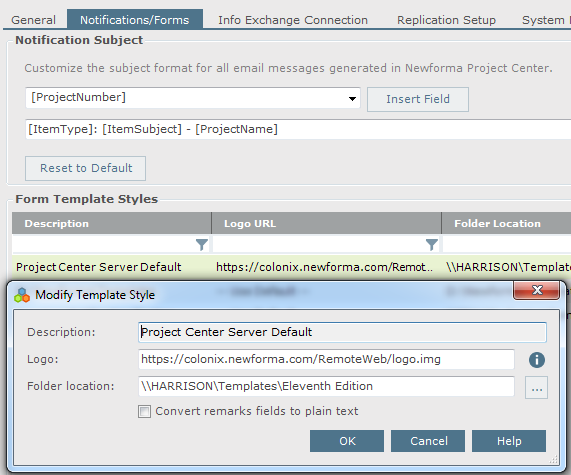Sort by Description column header

(111, 223)
